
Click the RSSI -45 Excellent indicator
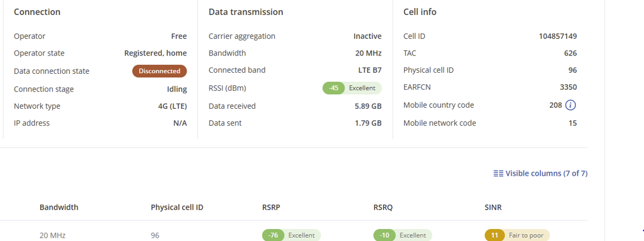(352, 88)
